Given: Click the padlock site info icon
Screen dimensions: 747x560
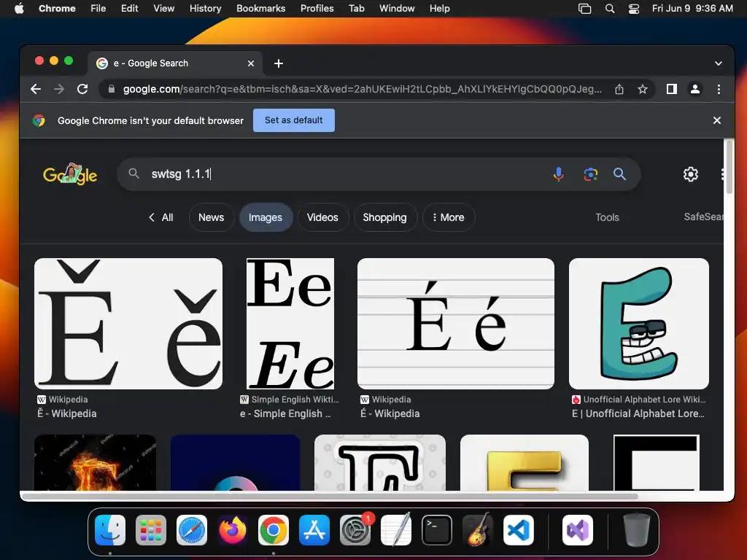Looking at the screenshot, I should [112, 89].
